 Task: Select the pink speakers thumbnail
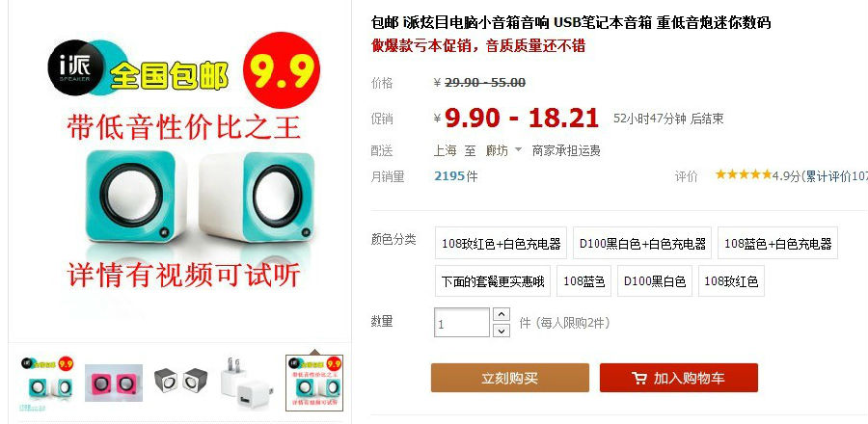point(114,383)
